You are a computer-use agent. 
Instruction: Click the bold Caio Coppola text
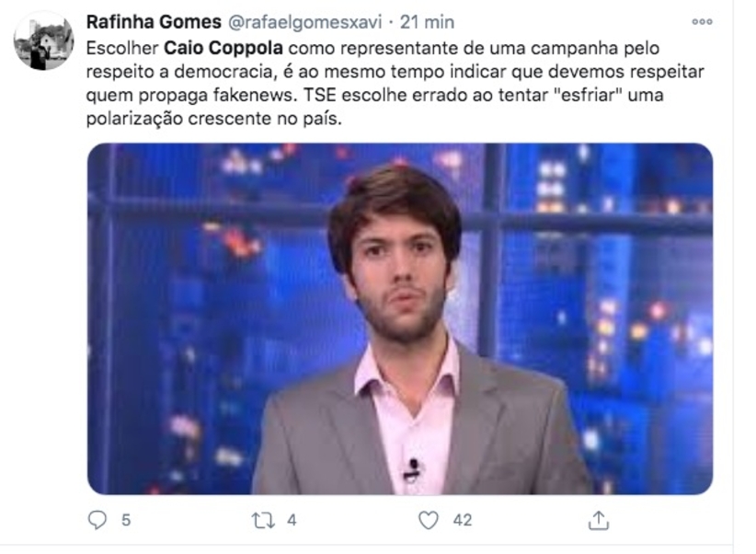223,48
